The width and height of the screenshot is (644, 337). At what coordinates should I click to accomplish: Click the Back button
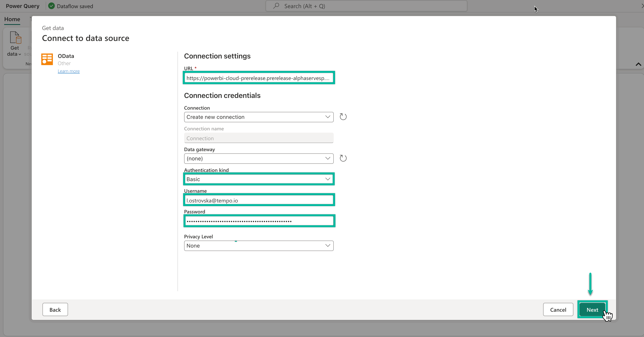click(55, 309)
